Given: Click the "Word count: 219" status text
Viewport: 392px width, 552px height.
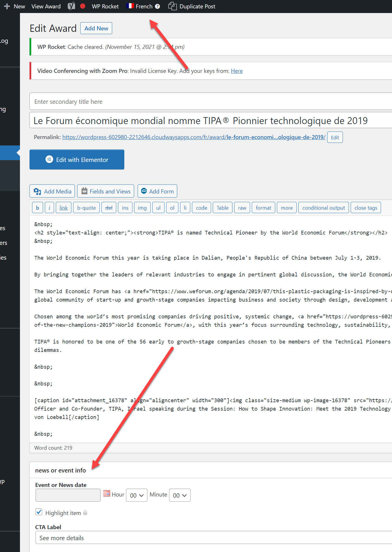Looking at the screenshot, I should coord(53,448).
